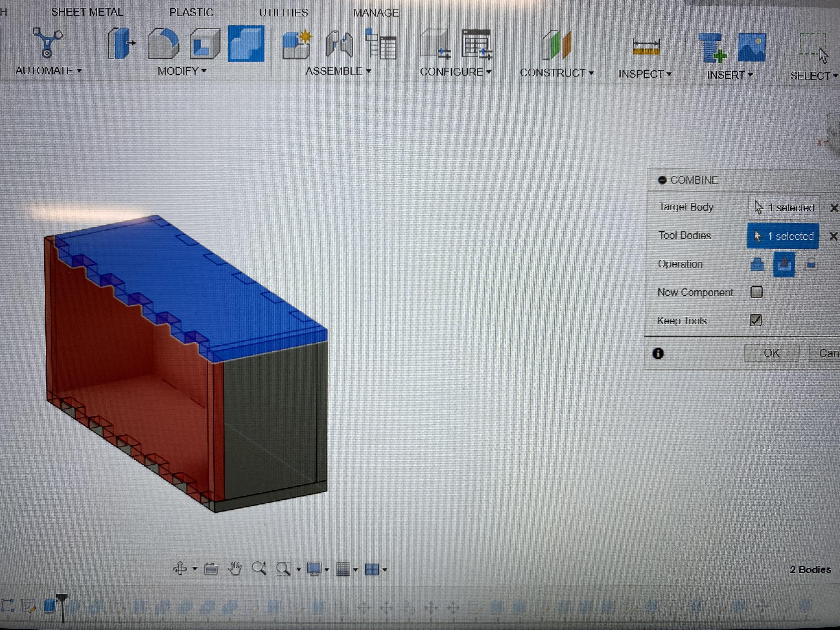
Task: Click the Fit zoom window icon
Action: (x=283, y=569)
